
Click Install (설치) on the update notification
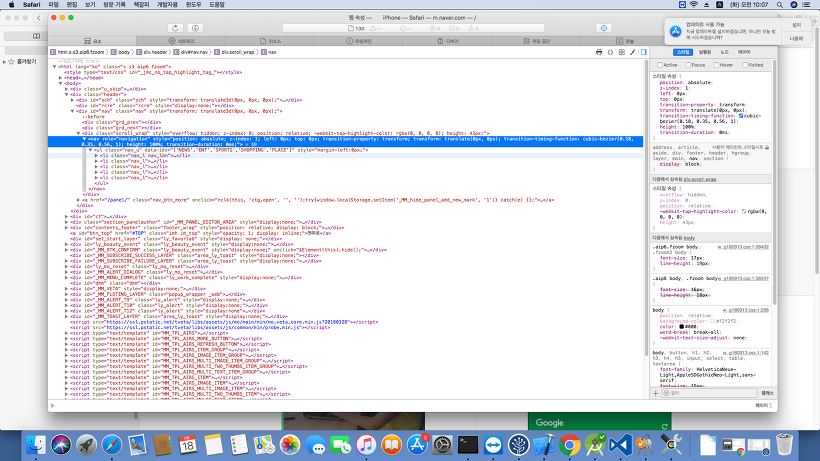pyautogui.click(x=796, y=25)
